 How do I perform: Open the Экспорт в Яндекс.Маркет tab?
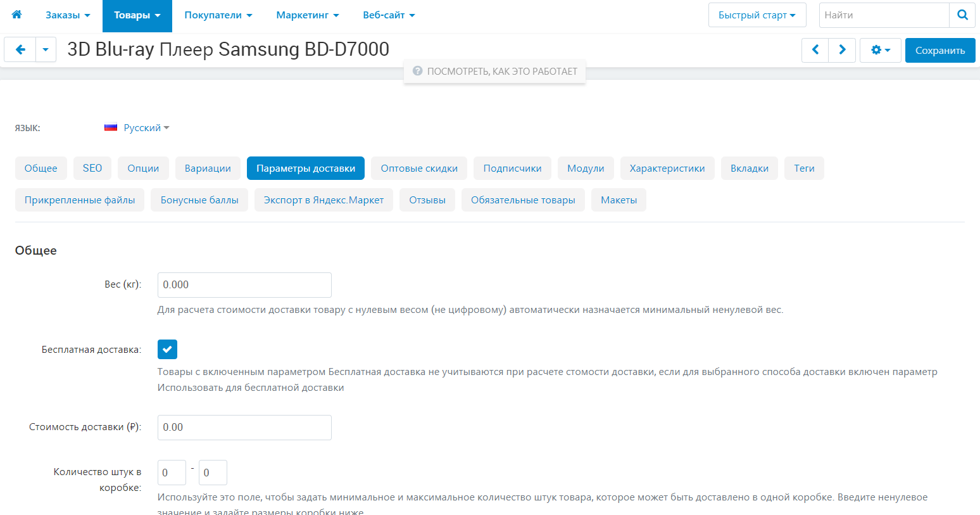tap(324, 200)
